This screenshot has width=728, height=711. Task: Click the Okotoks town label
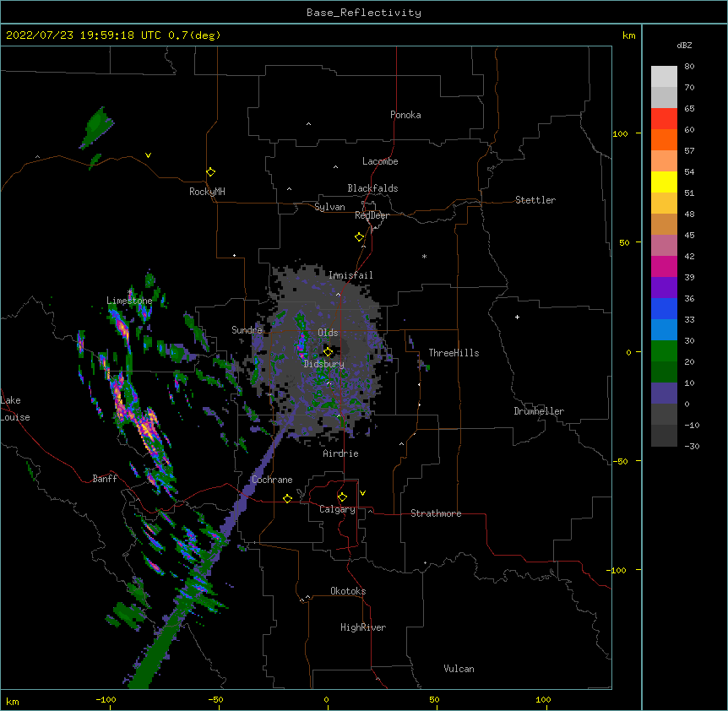(348, 591)
